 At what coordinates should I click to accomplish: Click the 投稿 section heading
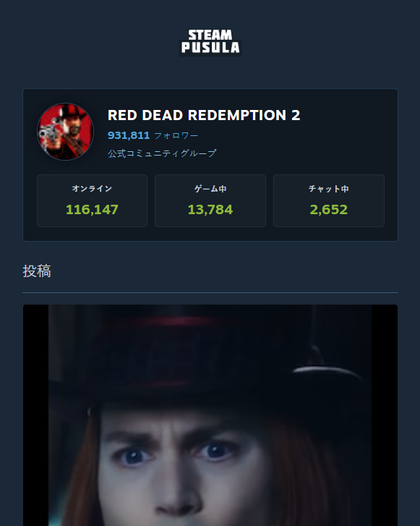pos(37,271)
